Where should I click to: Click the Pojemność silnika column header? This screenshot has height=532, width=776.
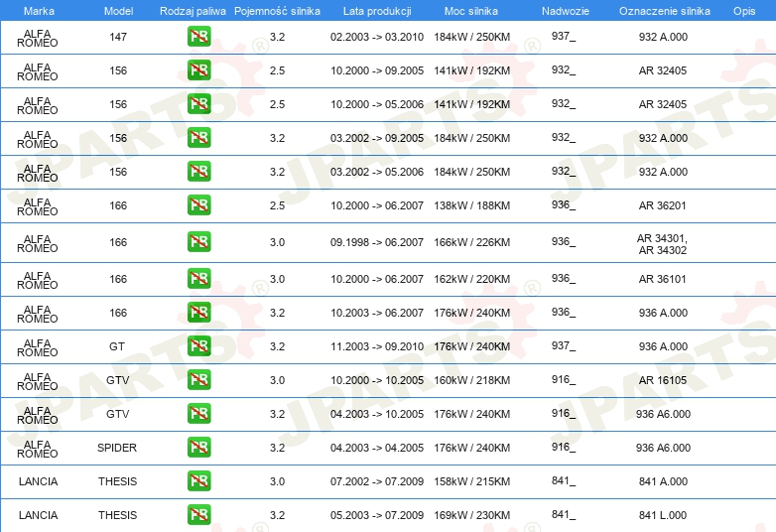click(x=277, y=11)
